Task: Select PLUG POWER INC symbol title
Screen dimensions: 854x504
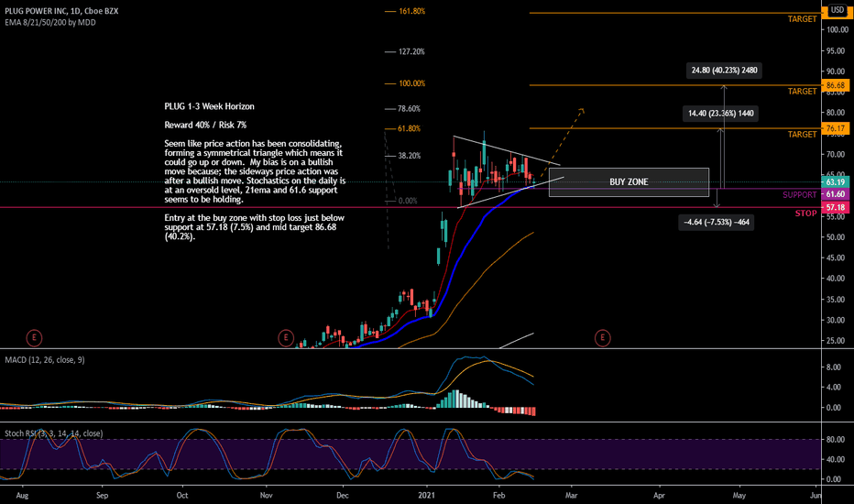Action: pos(61,11)
